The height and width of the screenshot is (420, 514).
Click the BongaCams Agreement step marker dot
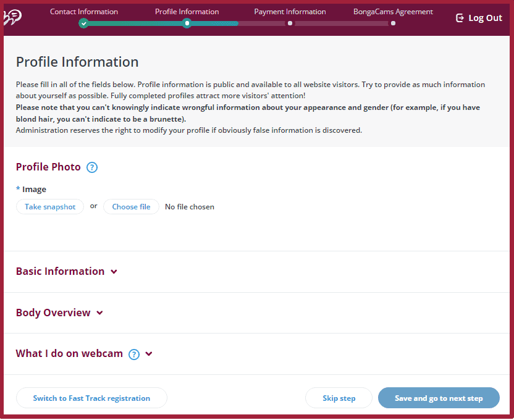[393, 23]
